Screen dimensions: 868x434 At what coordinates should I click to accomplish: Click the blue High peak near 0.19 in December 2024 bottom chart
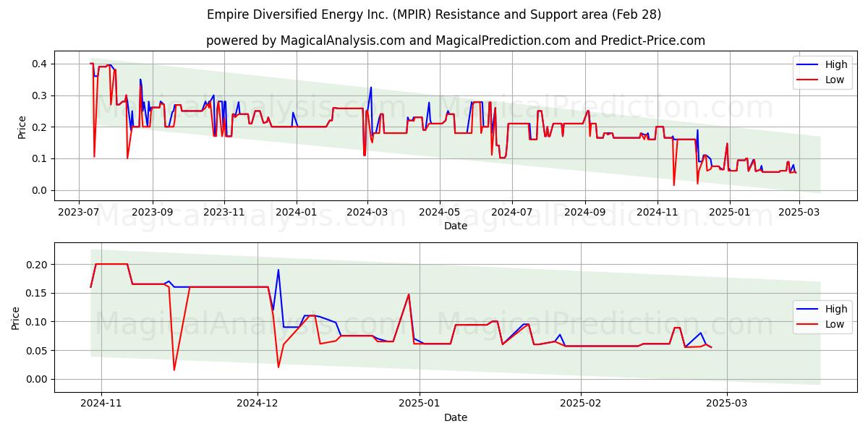tap(278, 271)
